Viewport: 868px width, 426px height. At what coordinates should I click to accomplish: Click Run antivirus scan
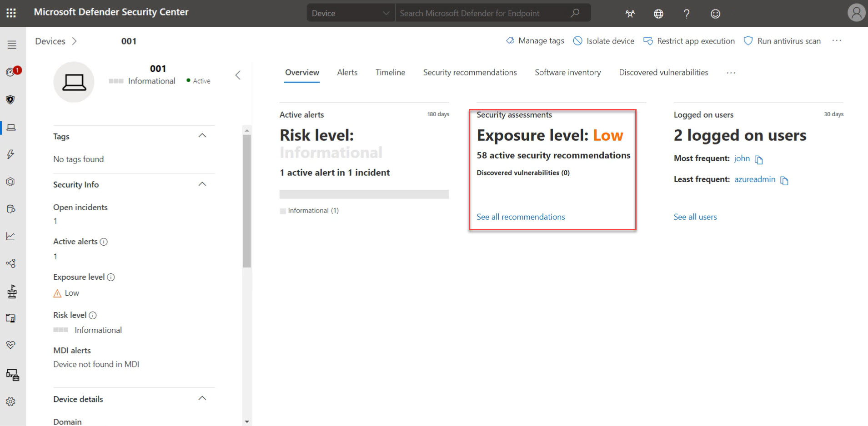[x=782, y=41]
